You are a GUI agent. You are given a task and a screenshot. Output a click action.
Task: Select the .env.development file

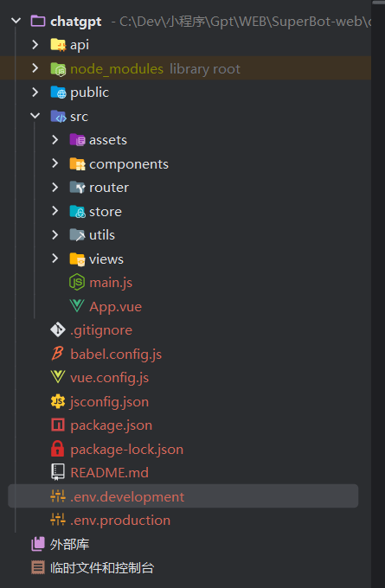tap(183, 496)
